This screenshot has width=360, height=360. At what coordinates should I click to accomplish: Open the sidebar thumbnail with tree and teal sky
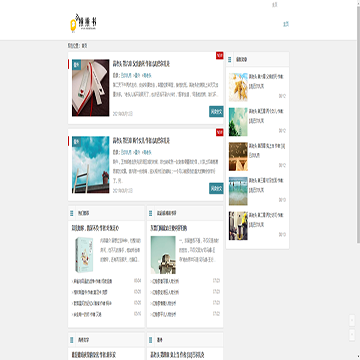click(238, 122)
